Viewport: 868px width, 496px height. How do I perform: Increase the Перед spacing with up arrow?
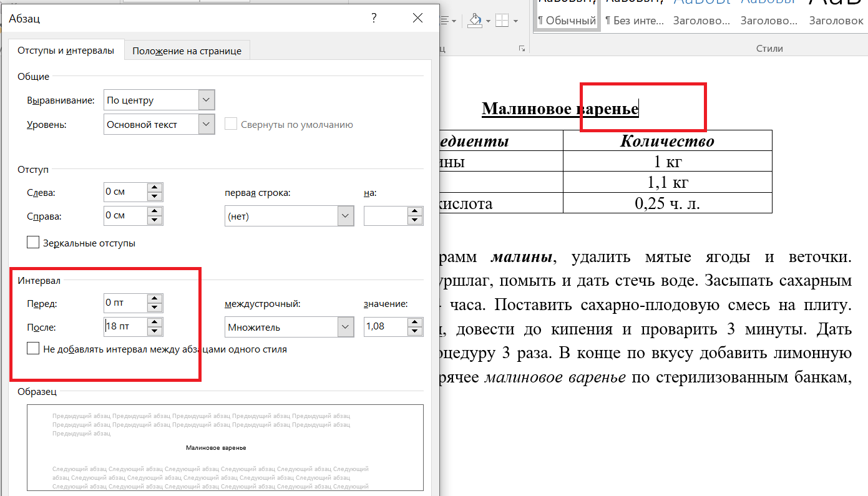[155, 298]
